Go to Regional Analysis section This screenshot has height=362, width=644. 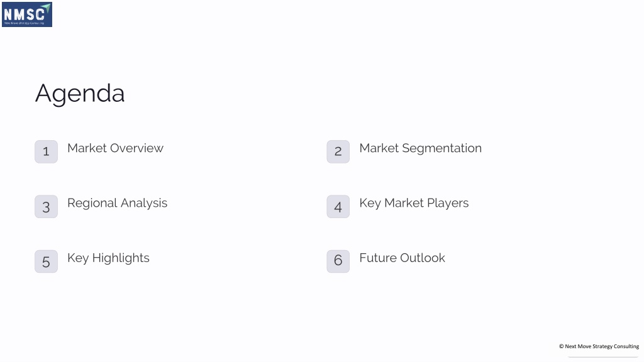117,204
